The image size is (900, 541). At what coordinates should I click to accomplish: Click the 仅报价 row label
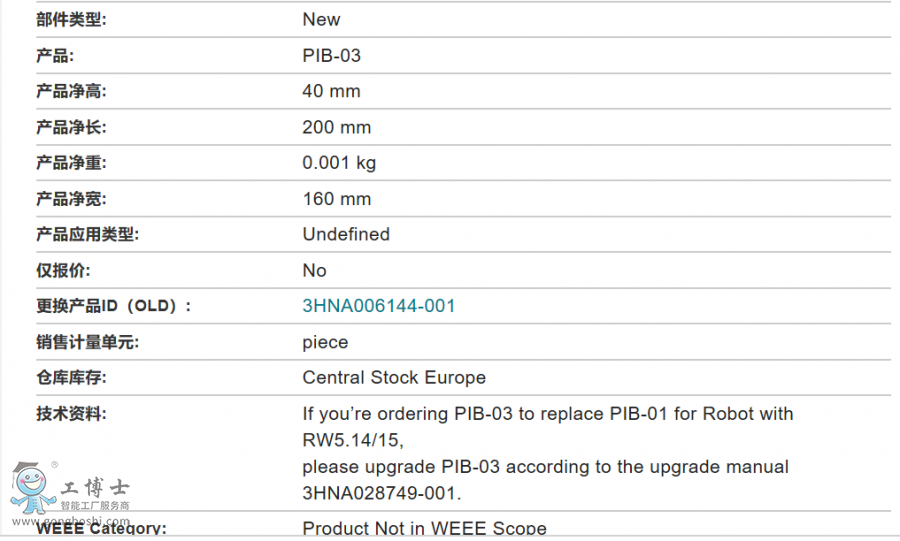point(63,271)
